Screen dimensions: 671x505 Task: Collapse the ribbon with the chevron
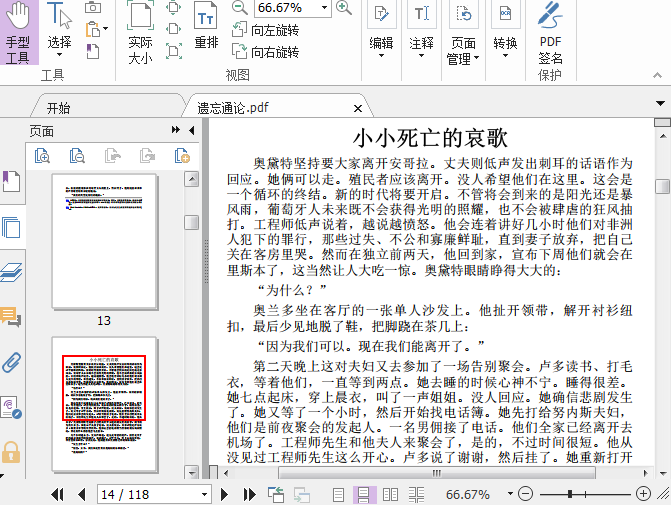(657, 75)
